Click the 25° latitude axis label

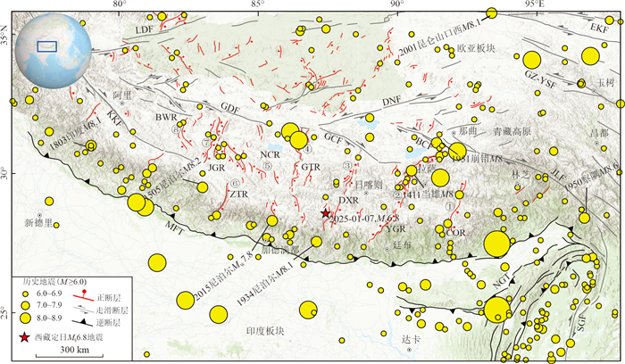[x=4, y=312]
